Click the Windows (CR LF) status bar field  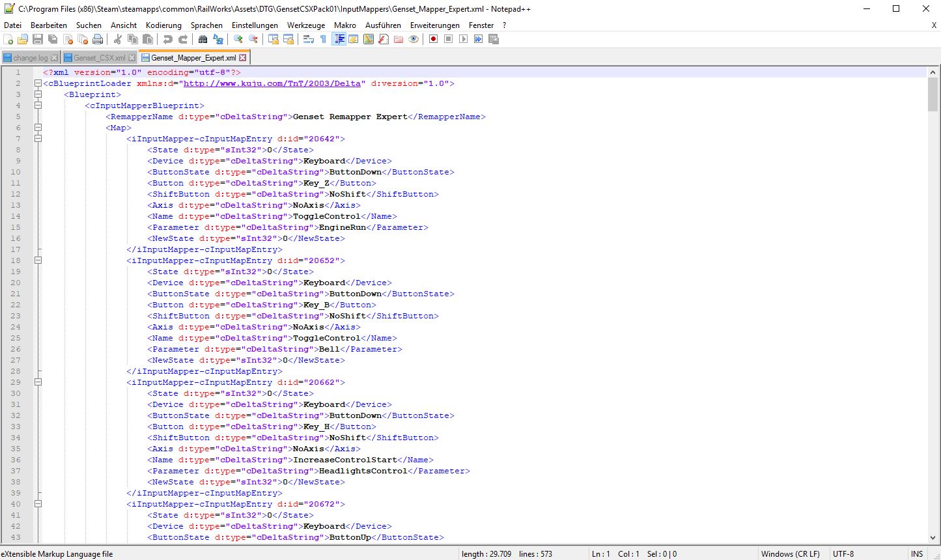click(x=790, y=554)
